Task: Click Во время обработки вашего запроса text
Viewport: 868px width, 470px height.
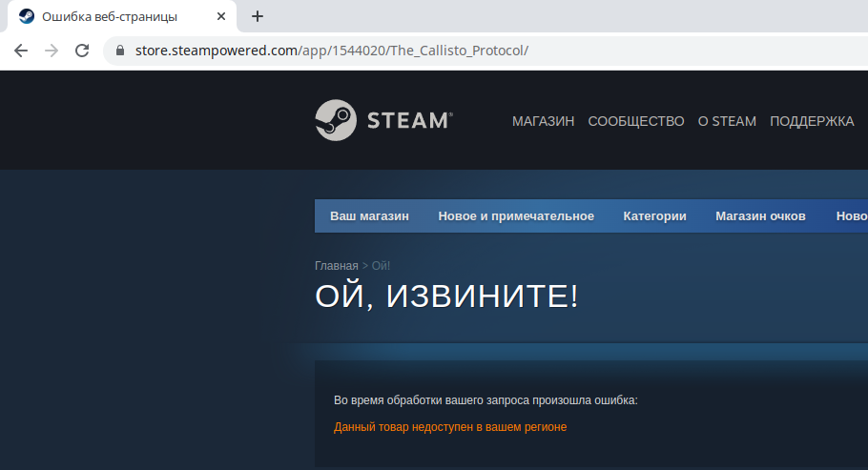Action: 486,400
